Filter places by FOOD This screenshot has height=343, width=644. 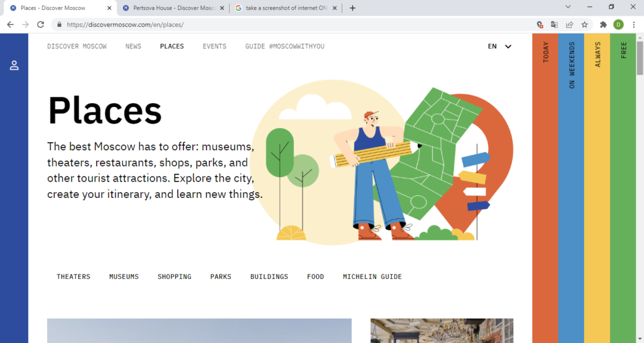[x=316, y=276]
